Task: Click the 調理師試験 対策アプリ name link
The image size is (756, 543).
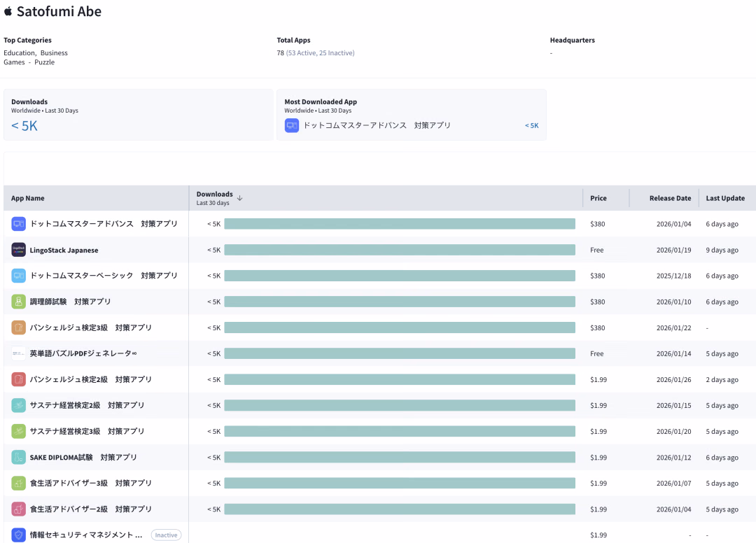Action: click(x=71, y=302)
